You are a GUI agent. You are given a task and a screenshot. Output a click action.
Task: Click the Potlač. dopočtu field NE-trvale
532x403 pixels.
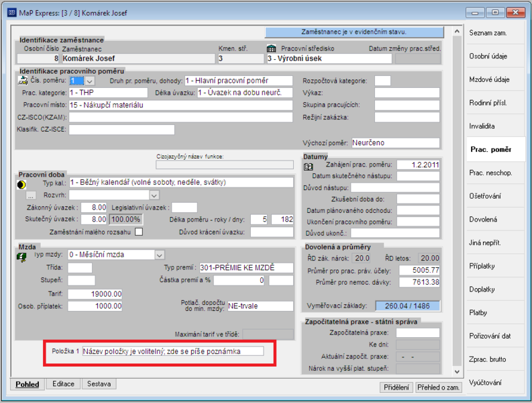(x=260, y=306)
